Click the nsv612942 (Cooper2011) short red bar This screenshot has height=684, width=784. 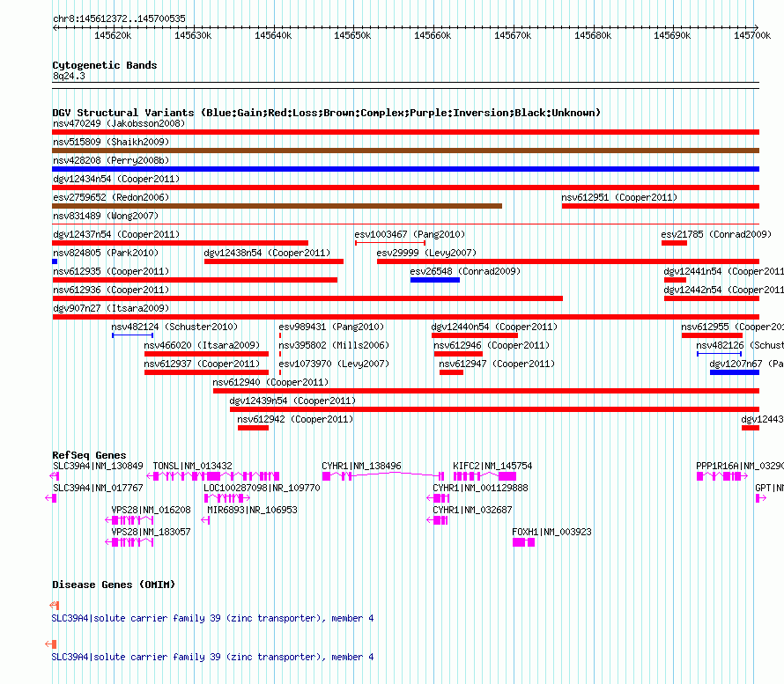tap(253, 428)
